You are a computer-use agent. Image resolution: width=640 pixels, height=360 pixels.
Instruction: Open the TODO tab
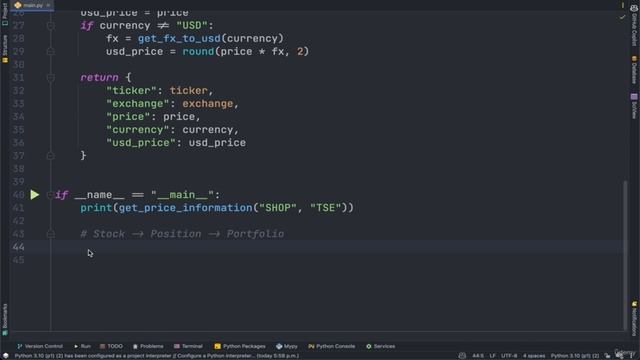[111, 346]
